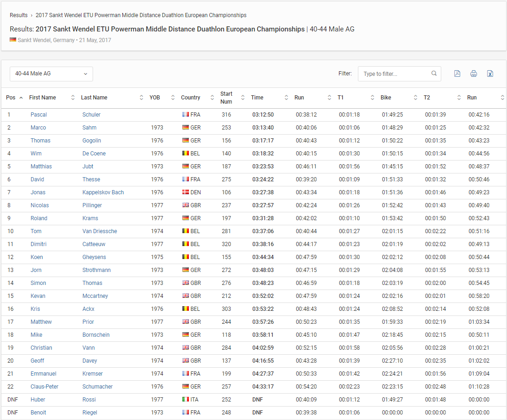Click the ITA country cell for Huber

pyautogui.click(x=190, y=399)
